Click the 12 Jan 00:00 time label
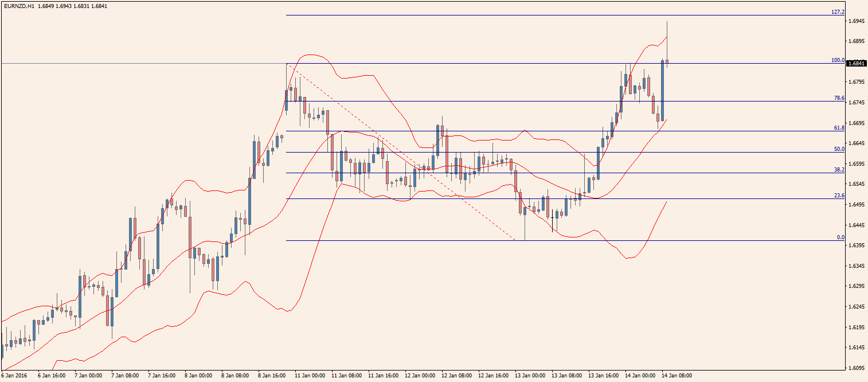This screenshot has height=382, width=868. click(x=420, y=376)
